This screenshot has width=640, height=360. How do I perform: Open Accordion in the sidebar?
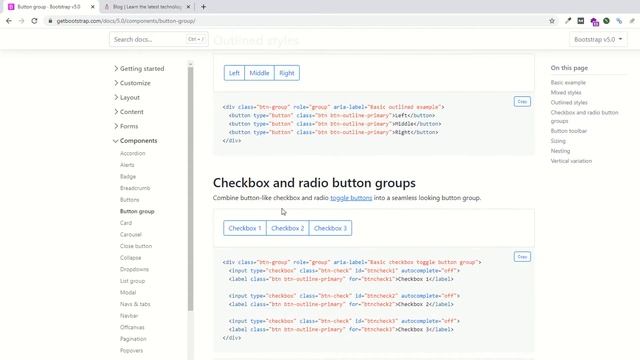coord(133,153)
